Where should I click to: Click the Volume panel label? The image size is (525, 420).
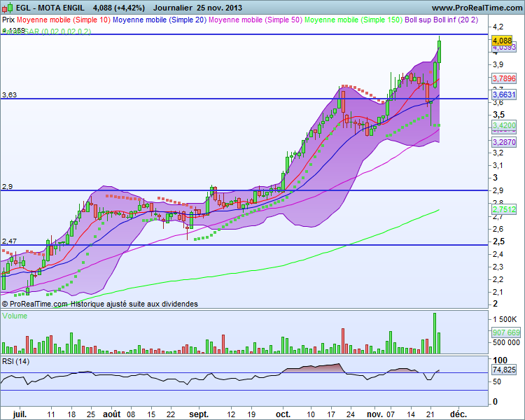pyautogui.click(x=15, y=316)
